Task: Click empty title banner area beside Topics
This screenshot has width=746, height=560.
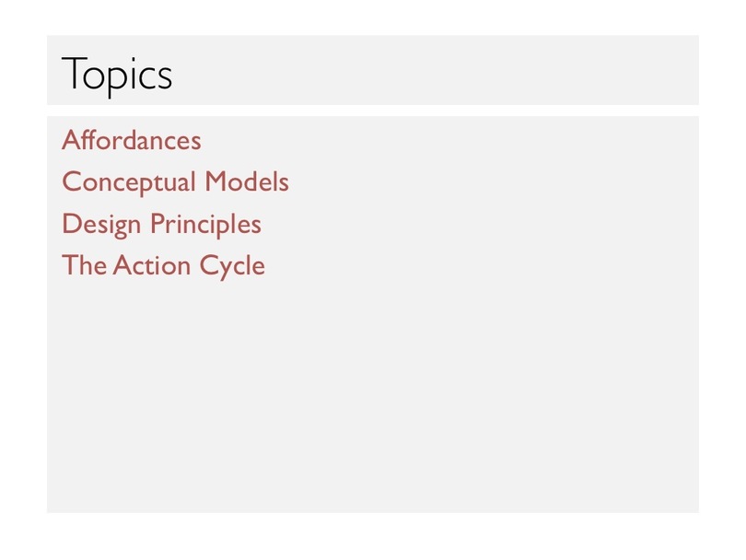Action: [428, 70]
